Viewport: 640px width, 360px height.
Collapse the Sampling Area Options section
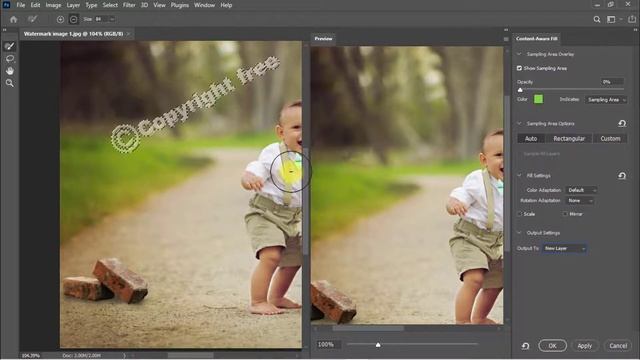pyautogui.click(x=519, y=123)
